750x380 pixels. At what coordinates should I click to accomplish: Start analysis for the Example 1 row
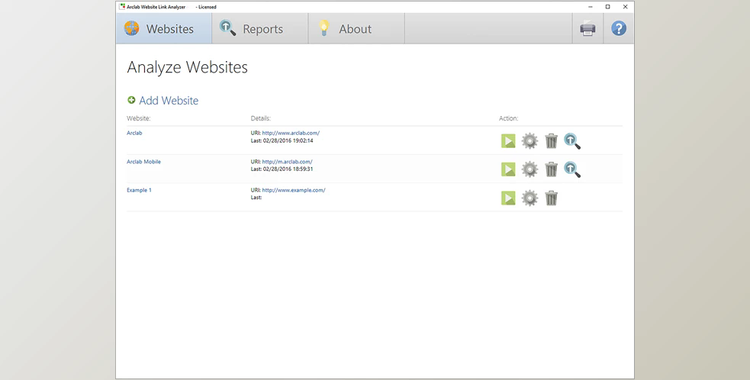pos(508,198)
